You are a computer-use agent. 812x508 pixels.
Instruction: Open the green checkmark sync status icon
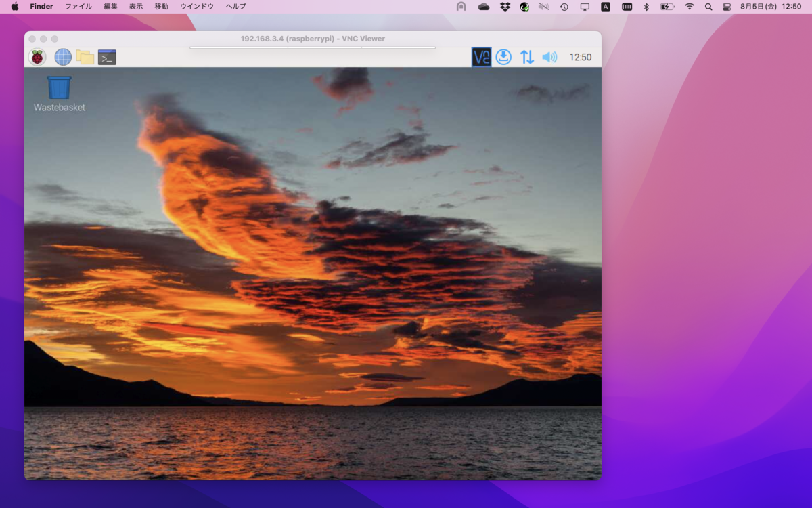pyautogui.click(x=524, y=7)
